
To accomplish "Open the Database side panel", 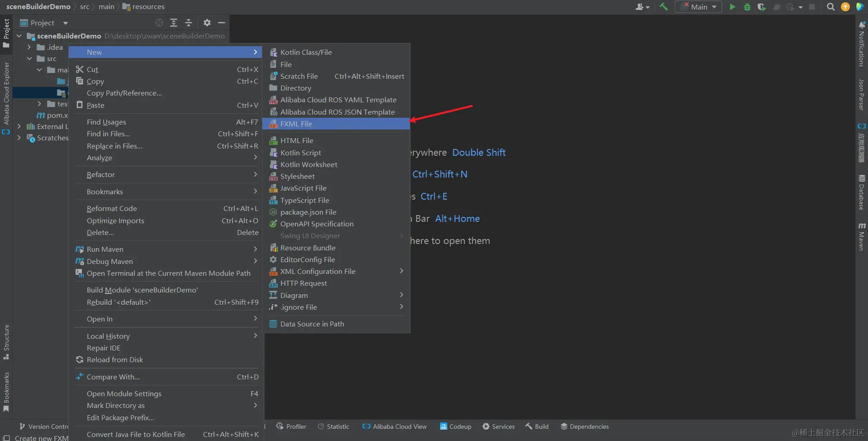I will click(x=861, y=192).
